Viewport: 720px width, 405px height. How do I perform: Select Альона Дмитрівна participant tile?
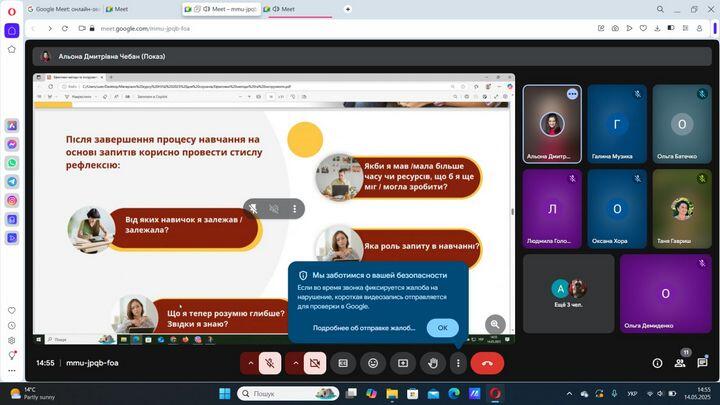tap(552, 124)
